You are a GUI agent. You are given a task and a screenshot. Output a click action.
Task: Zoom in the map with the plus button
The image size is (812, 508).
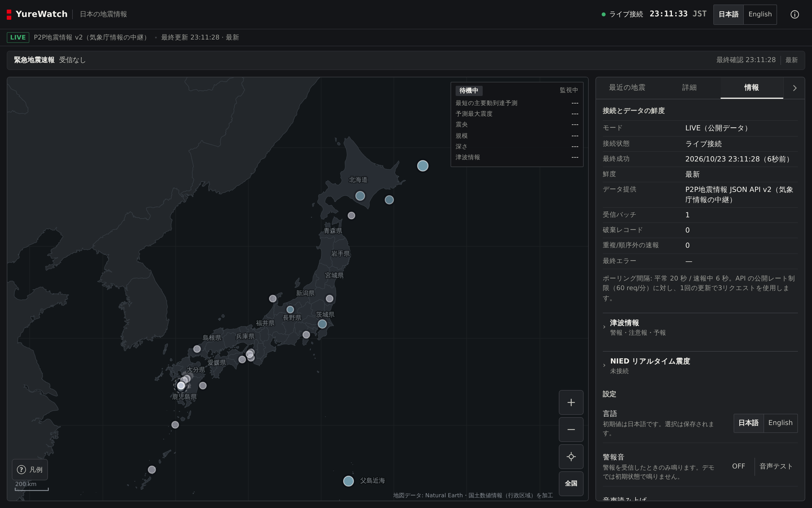tap(571, 402)
